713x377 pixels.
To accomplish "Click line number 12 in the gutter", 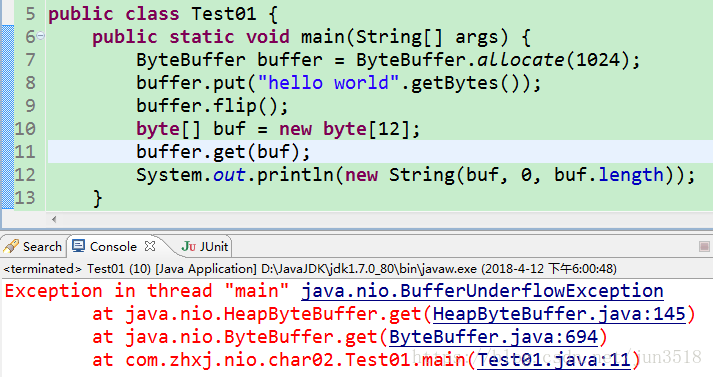I will click(25, 175).
